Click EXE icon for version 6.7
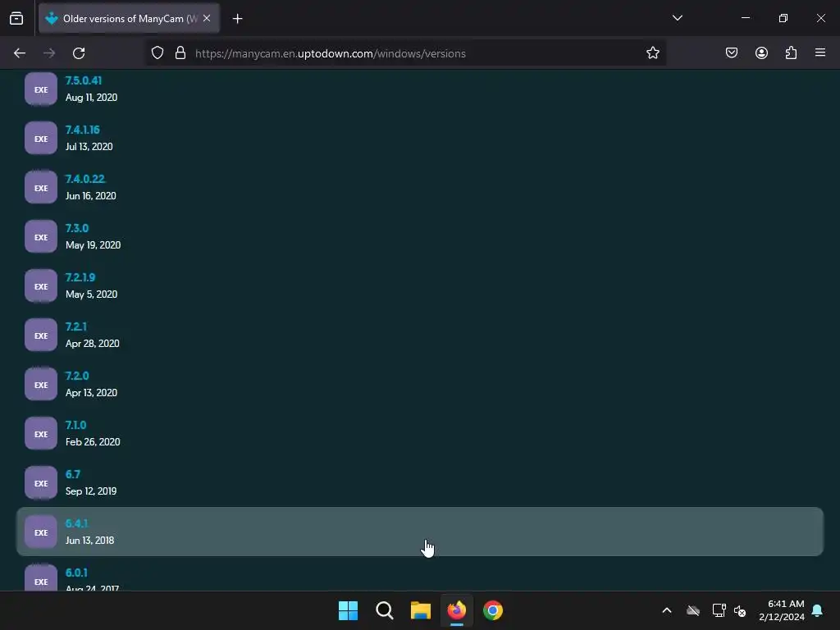840x630 pixels. (41, 484)
